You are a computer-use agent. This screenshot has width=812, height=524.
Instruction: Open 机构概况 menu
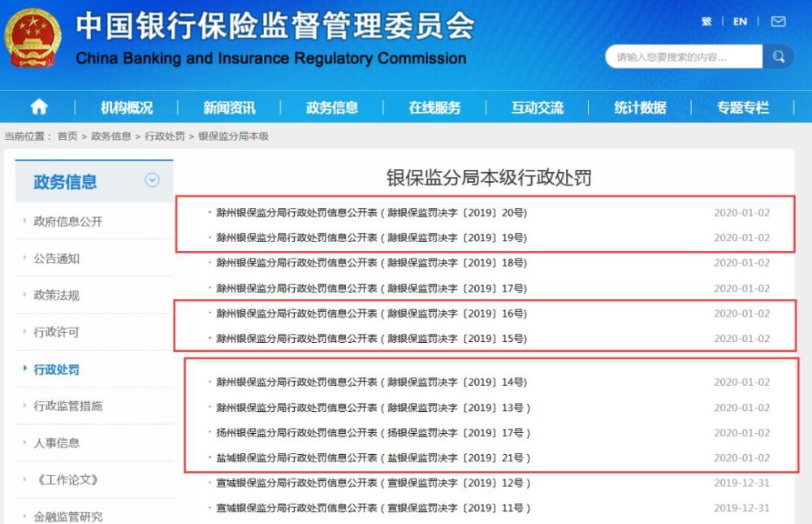tap(127, 108)
